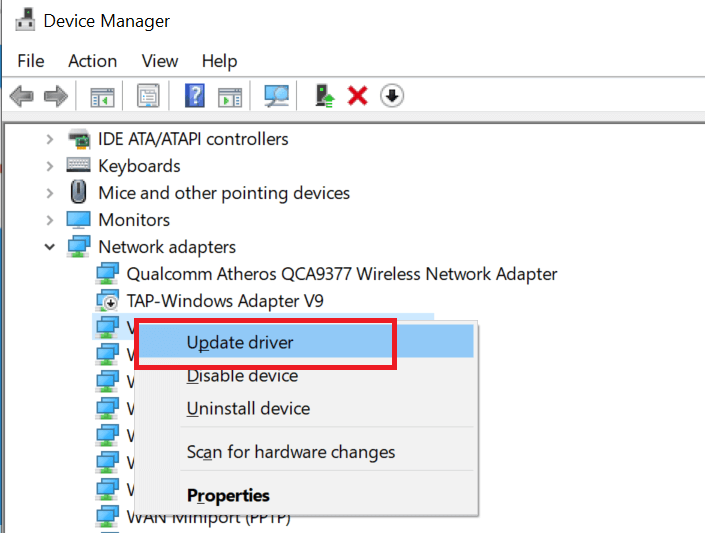The width and height of the screenshot is (705, 533).
Task: Choose Uninstall device from context menu
Action: point(305,408)
